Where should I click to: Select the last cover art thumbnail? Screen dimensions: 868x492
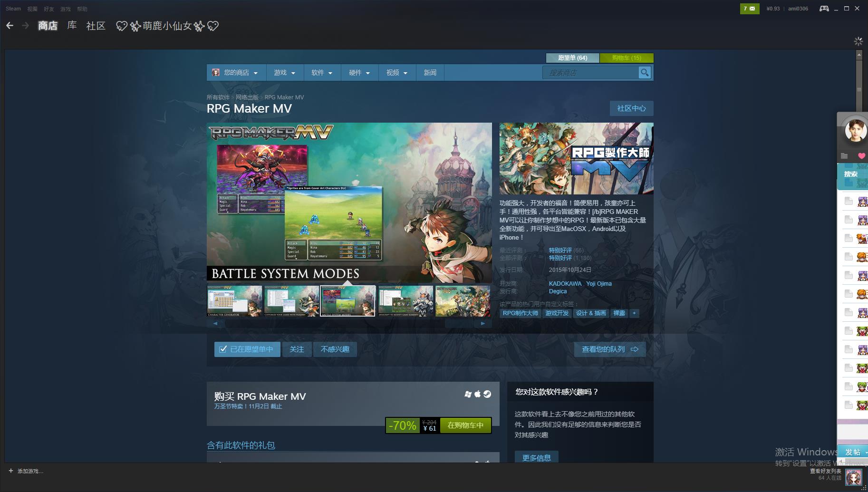coord(463,301)
